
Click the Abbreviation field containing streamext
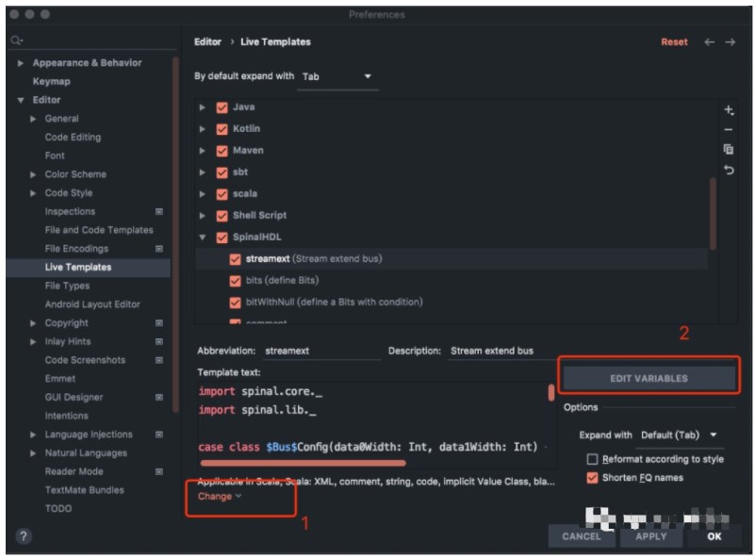tap(322, 351)
